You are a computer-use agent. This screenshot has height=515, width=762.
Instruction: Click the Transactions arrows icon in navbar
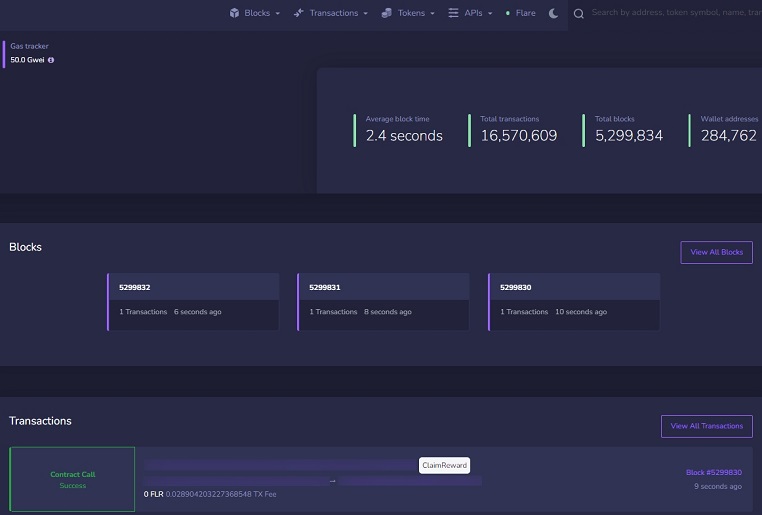pos(298,13)
